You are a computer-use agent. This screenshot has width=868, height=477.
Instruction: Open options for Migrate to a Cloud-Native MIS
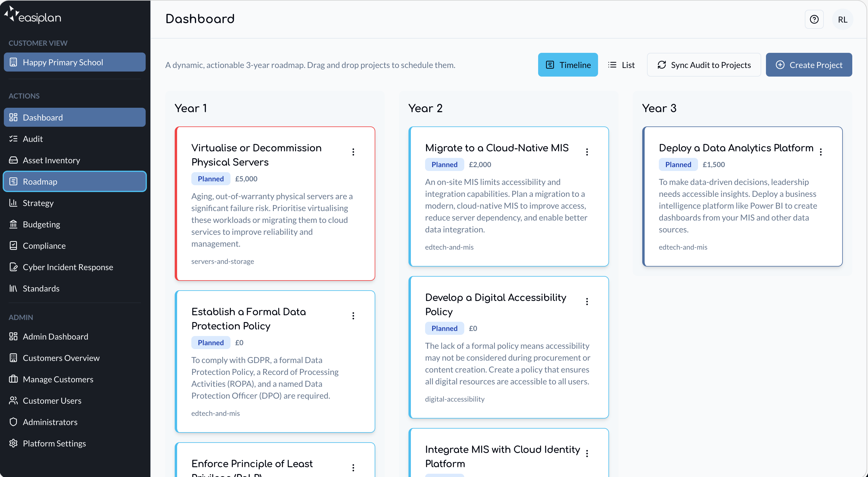point(587,152)
